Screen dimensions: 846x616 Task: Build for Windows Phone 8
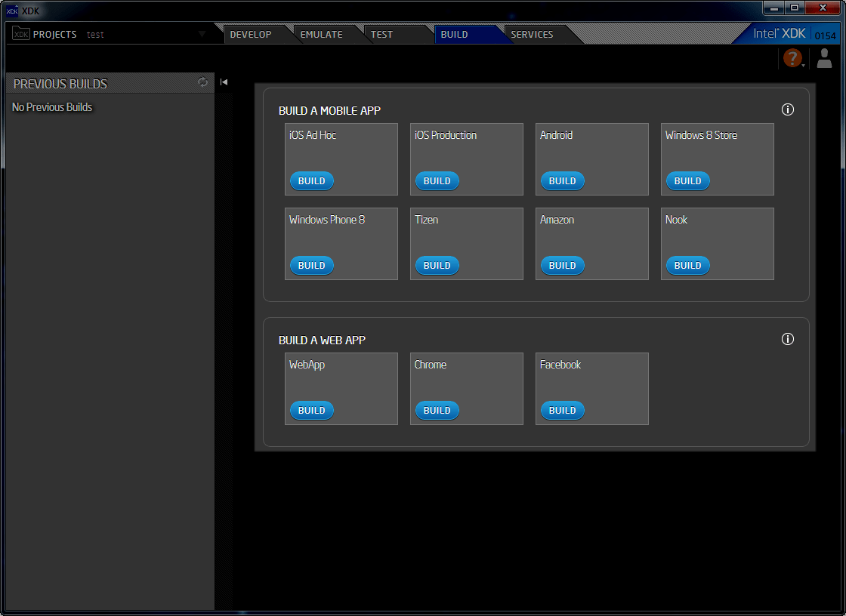tap(311, 265)
